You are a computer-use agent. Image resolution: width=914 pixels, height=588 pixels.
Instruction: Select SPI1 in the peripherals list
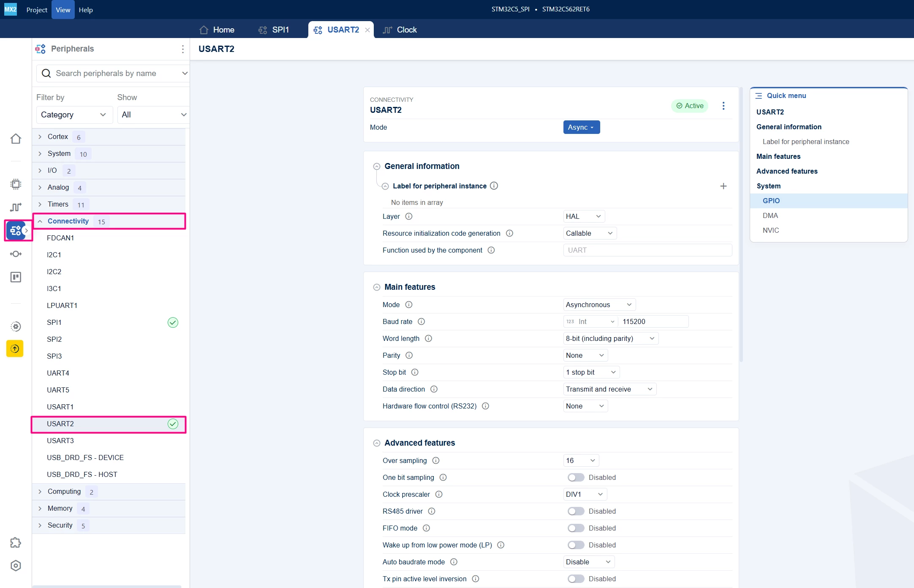(109, 322)
